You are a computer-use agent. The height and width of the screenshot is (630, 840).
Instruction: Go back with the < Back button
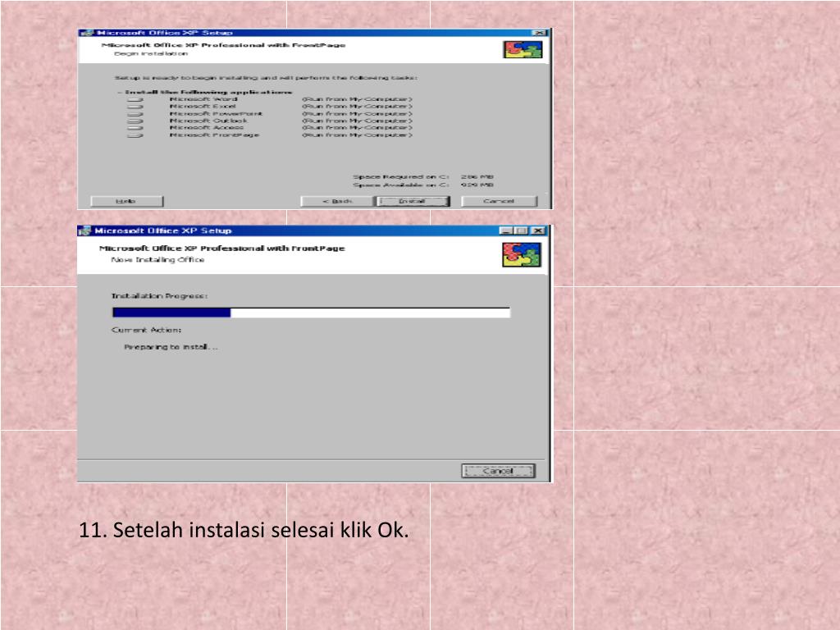tap(336, 202)
